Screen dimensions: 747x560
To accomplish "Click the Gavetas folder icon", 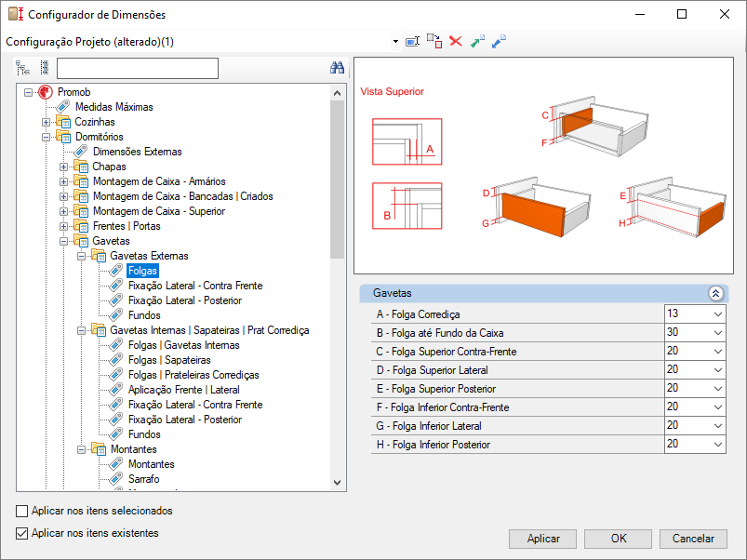I will click(81, 241).
